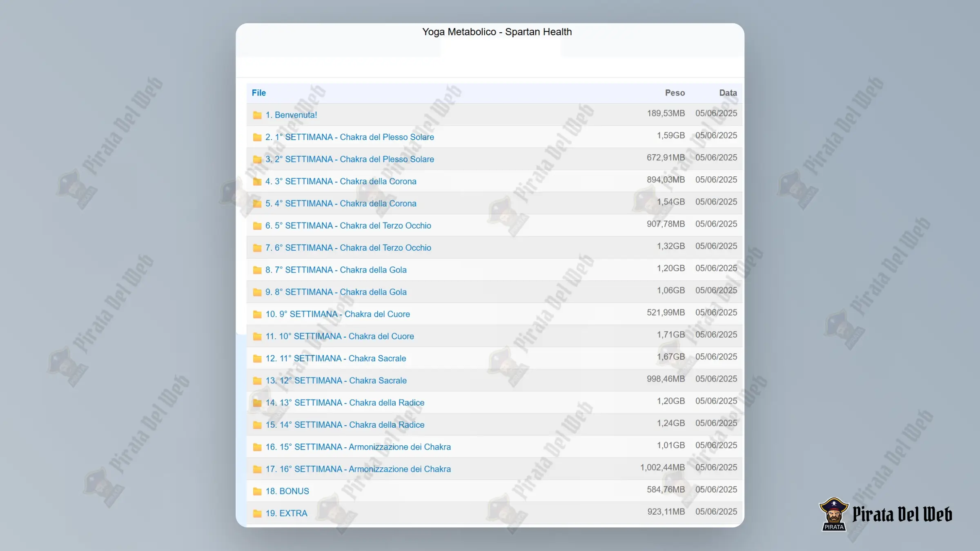Click the 1,32GB size value
980x551 pixels.
coord(671,246)
